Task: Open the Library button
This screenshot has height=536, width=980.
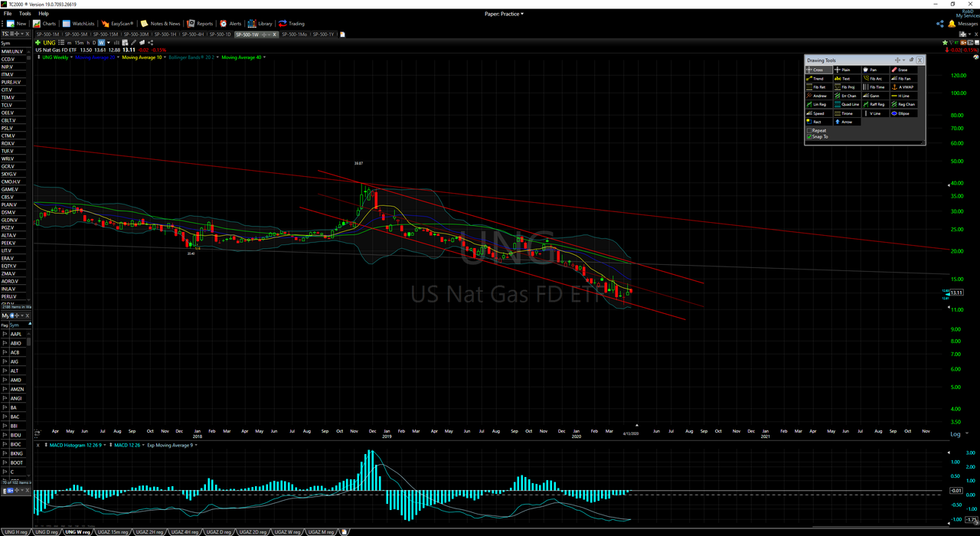Action: pyautogui.click(x=260, y=24)
